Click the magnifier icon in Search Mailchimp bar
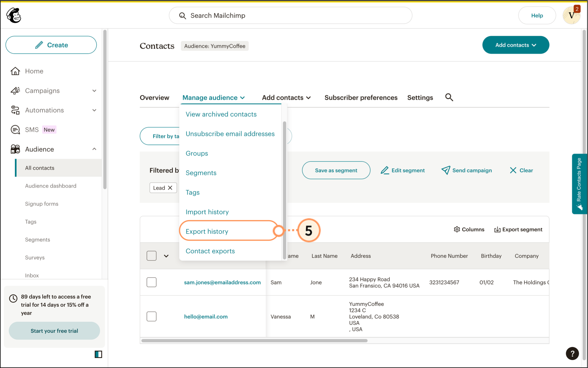 click(x=182, y=16)
